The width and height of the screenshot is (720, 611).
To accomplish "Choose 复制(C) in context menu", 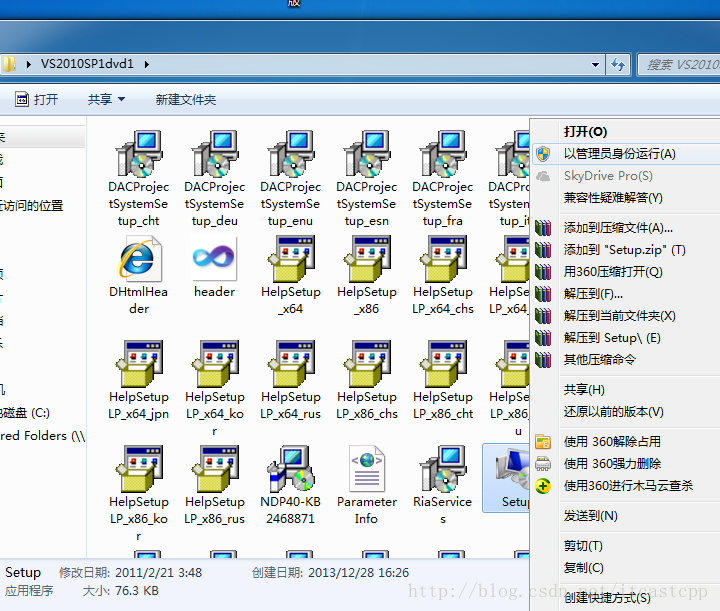I will (583, 568).
